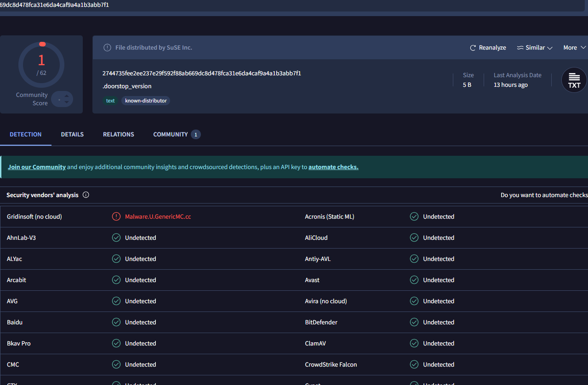Open the RELATIONS tab
588x385 pixels.
[119, 135]
